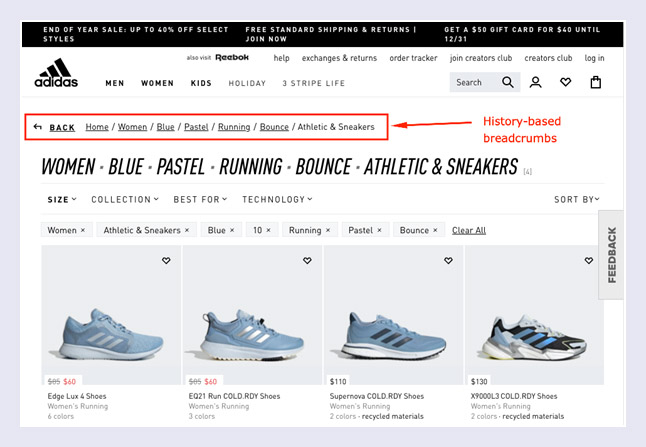Favorite the EQ21 Run COLD.RDY heart

pyautogui.click(x=307, y=261)
